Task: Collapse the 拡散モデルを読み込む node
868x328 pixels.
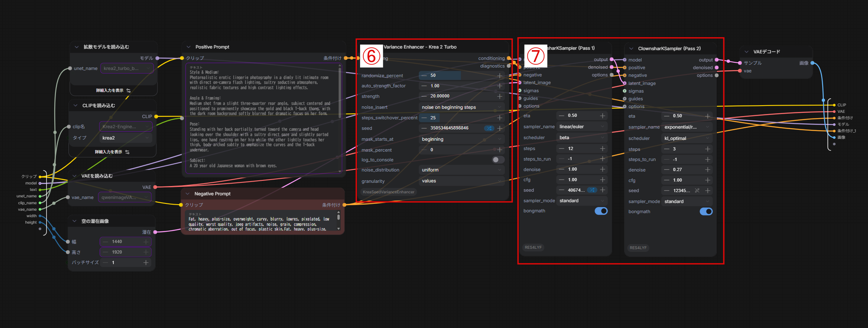Action: 77,47
